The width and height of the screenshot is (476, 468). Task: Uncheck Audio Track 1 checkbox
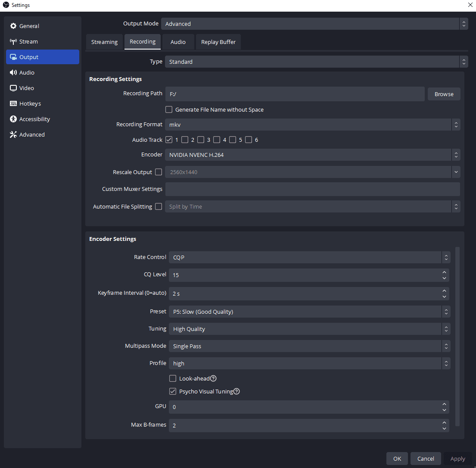(x=169, y=140)
